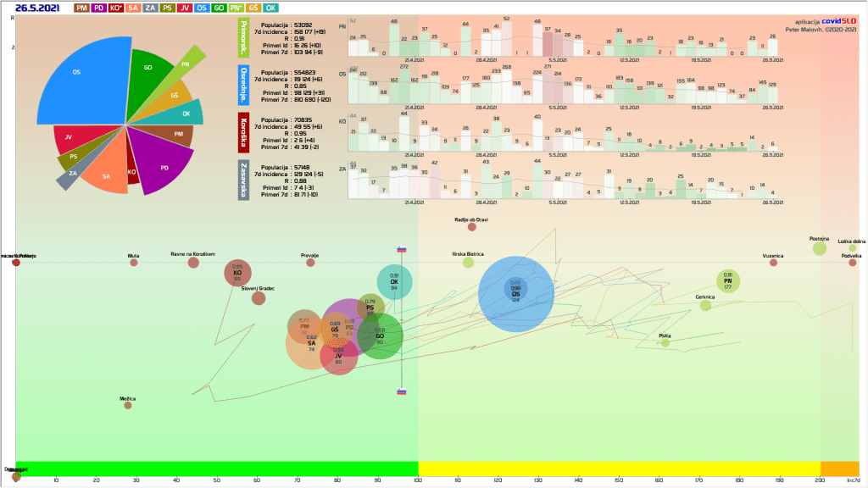This screenshot has width=868, height=488.
Task: Click the 26.5.2021 date heading
Action: (x=37, y=8)
